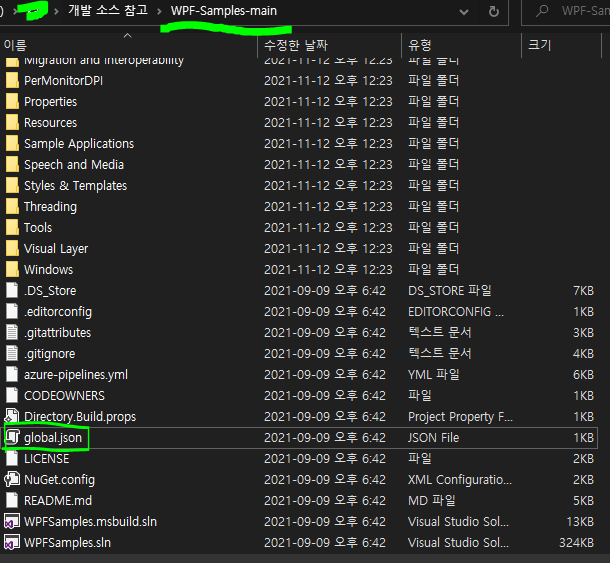
Task: Click the CODEOWNERS file icon
Action: tap(12, 396)
